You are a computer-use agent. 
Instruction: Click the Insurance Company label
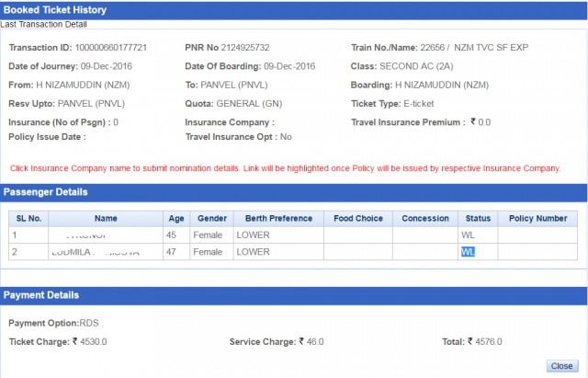[x=229, y=121]
